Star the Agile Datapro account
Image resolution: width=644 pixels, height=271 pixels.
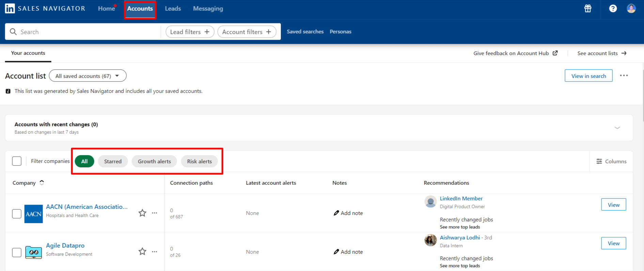click(x=142, y=252)
